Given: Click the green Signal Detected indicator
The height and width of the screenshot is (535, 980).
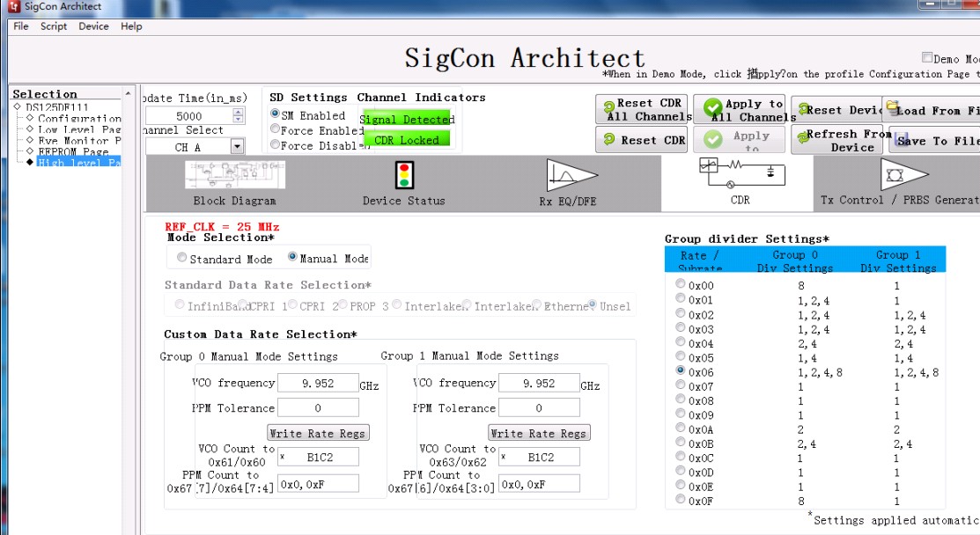Looking at the screenshot, I should 406,119.
